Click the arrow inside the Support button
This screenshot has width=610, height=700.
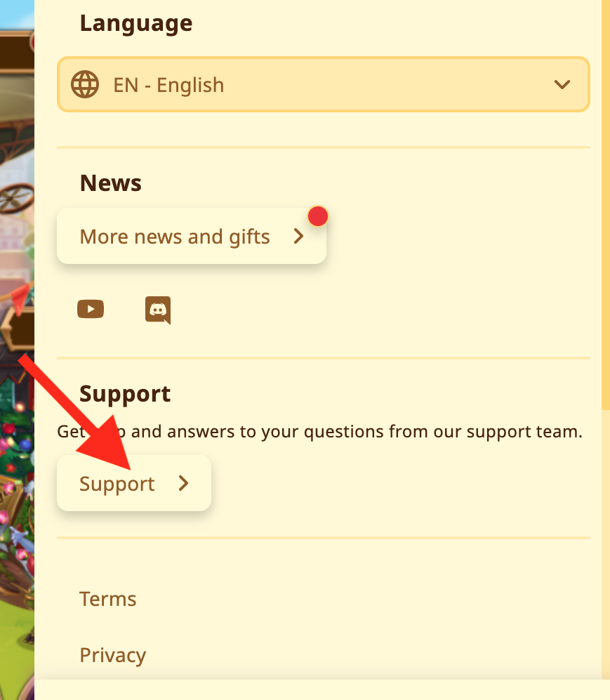pos(183,483)
